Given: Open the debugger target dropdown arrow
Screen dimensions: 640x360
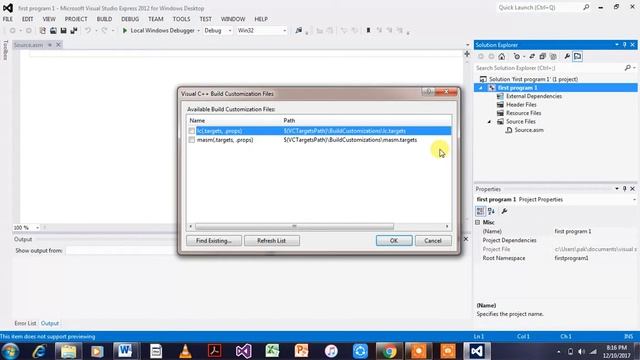Looking at the screenshot, I should coord(198,31).
